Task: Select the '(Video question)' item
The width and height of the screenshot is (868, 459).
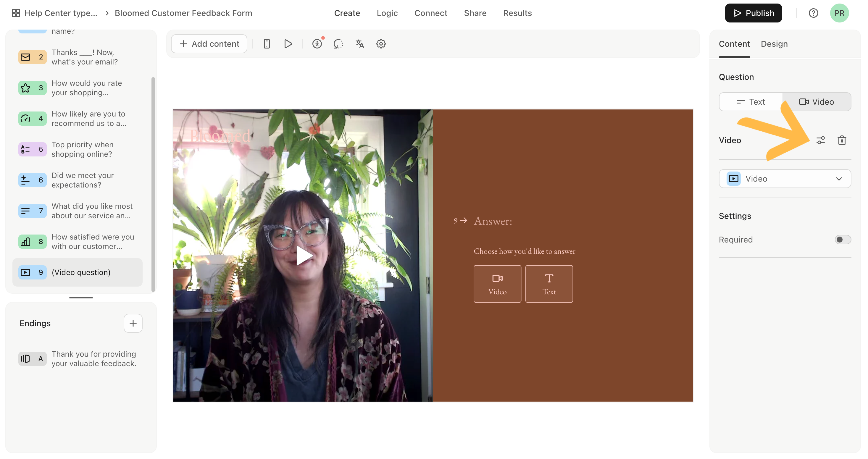Action: click(78, 272)
